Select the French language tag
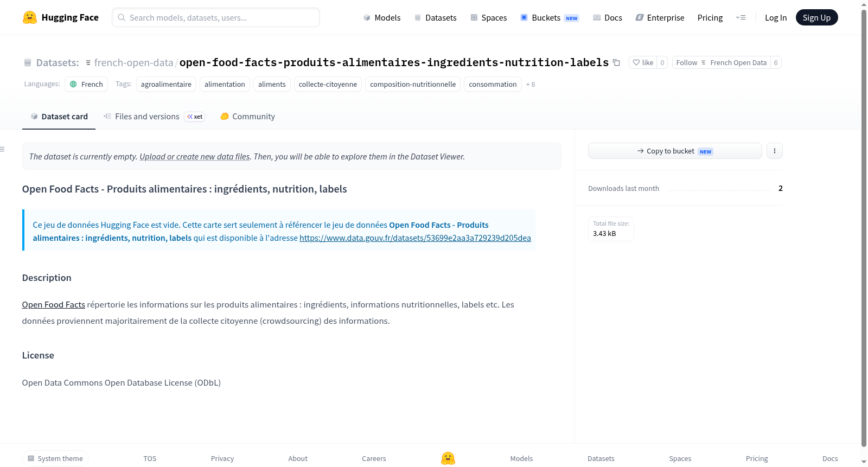This screenshot has width=868, height=467. point(86,84)
